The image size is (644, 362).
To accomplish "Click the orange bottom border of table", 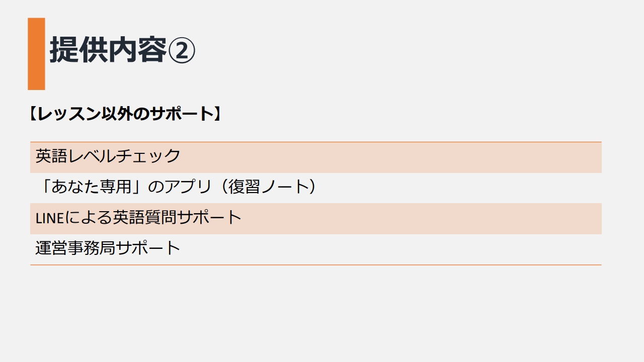I will (316, 264).
